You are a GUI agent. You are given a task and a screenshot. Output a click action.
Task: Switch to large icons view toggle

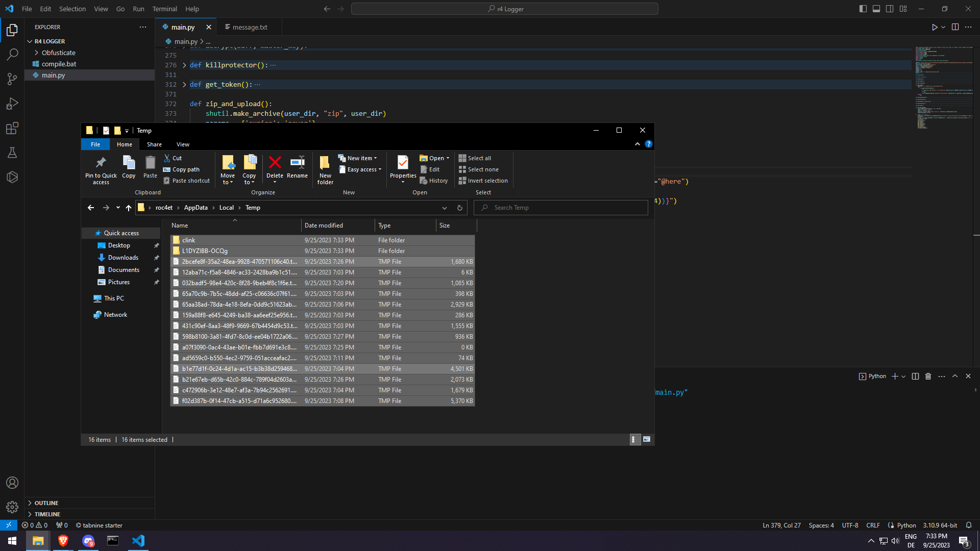(647, 439)
